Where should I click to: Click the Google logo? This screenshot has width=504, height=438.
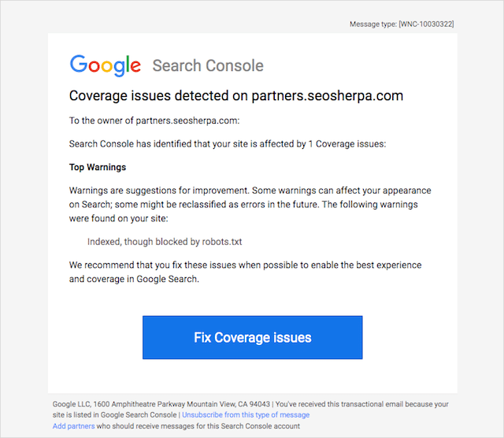click(x=105, y=65)
